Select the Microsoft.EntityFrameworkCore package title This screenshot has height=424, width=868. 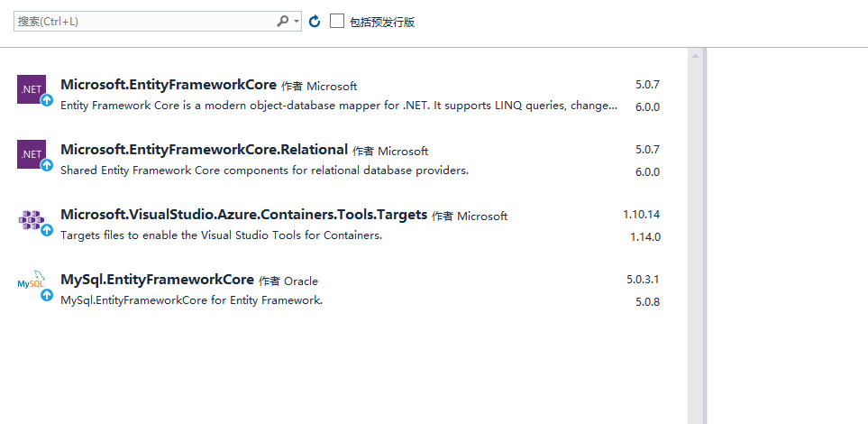(x=168, y=85)
